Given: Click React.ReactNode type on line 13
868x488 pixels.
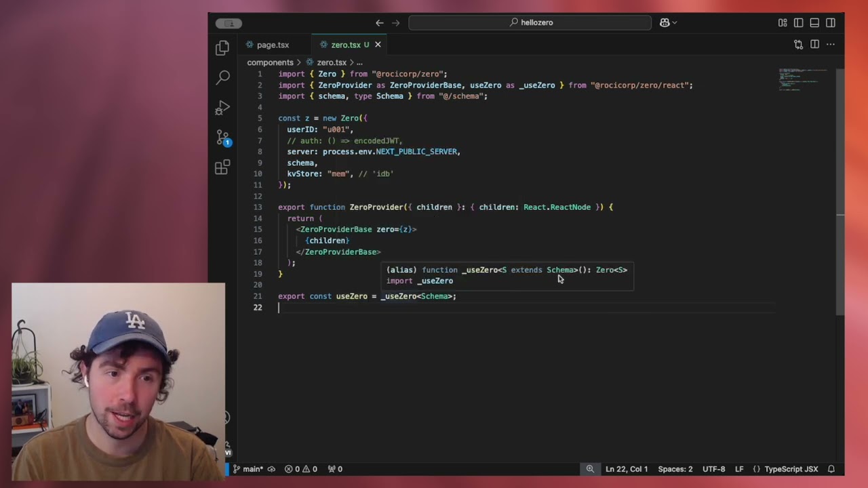Looking at the screenshot, I should coord(557,207).
